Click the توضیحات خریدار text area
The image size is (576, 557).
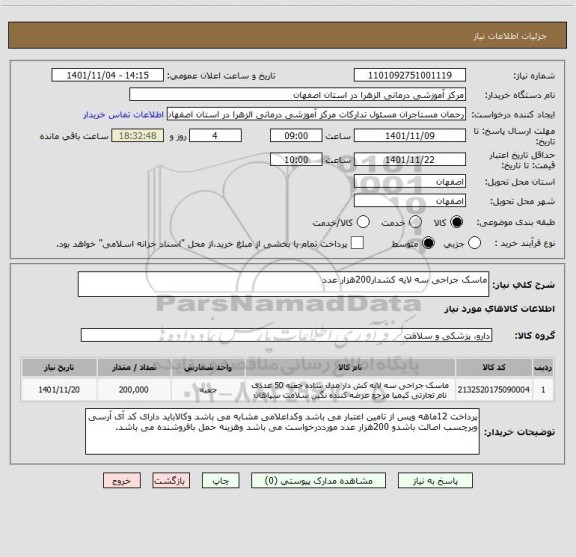[282, 431]
